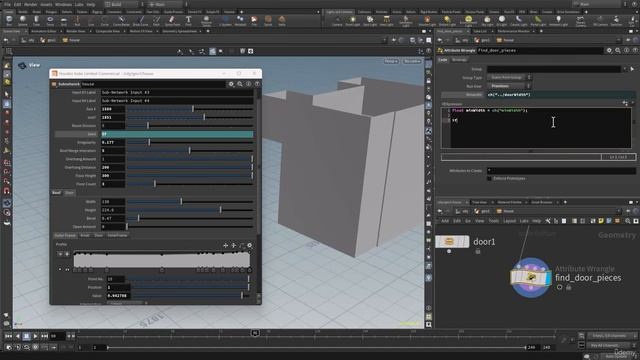Adjust door Width slider
This screenshot has height=360, width=640.
click(190, 202)
